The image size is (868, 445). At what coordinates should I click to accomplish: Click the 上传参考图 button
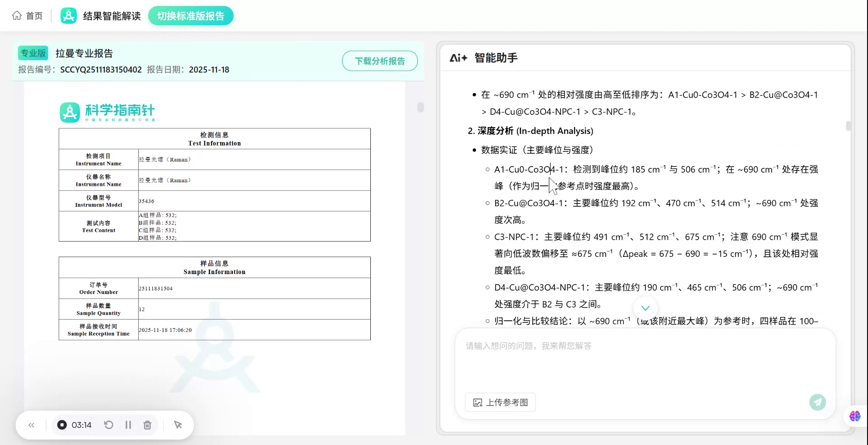point(500,402)
